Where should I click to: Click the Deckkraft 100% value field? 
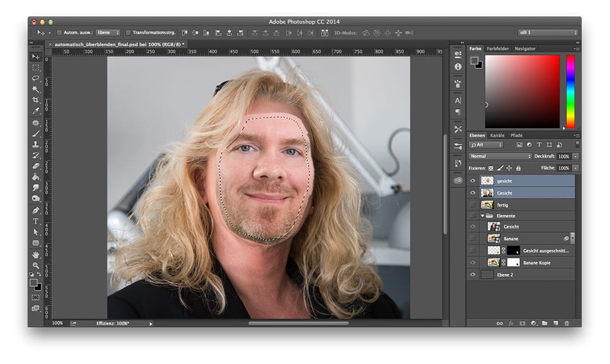tap(564, 156)
